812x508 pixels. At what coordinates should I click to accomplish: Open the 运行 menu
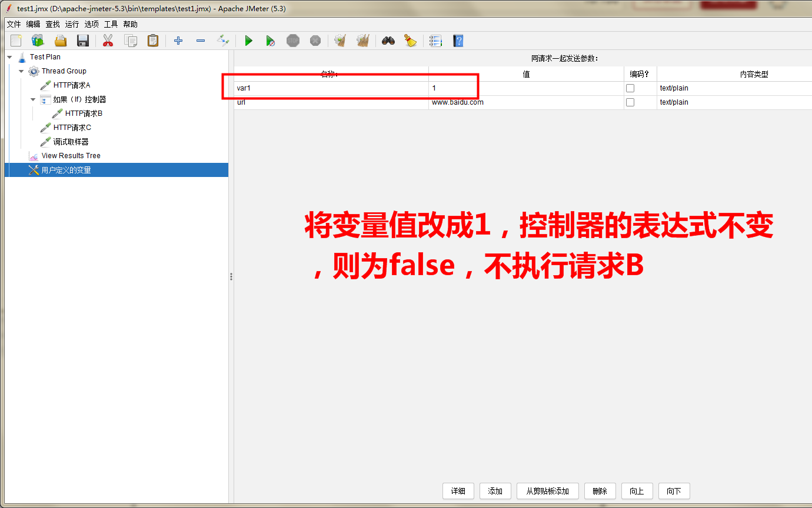71,24
